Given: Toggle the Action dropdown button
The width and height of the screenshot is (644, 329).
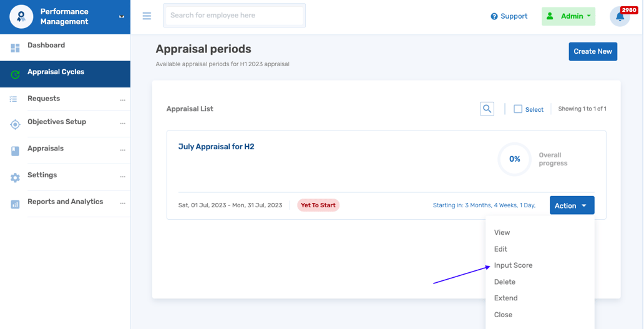Looking at the screenshot, I should coord(572,205).
